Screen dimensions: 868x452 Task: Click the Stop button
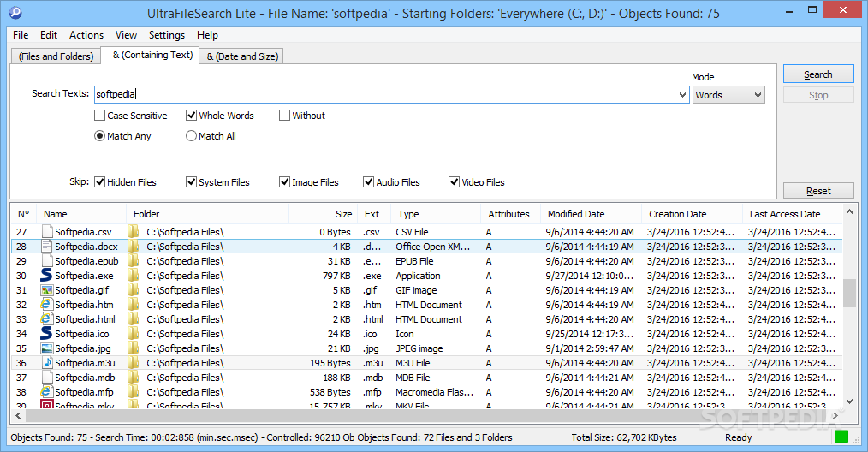point(818,95)
